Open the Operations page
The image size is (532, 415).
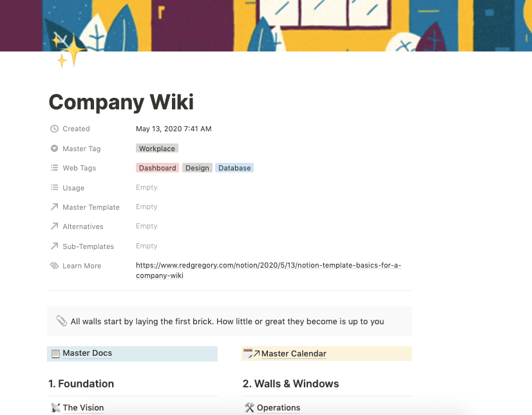278,407
